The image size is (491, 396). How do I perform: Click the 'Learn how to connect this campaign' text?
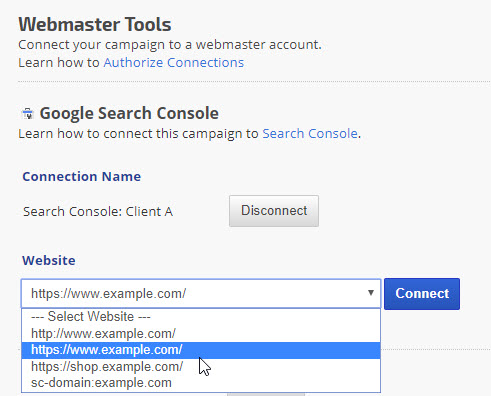click(138, 134)
